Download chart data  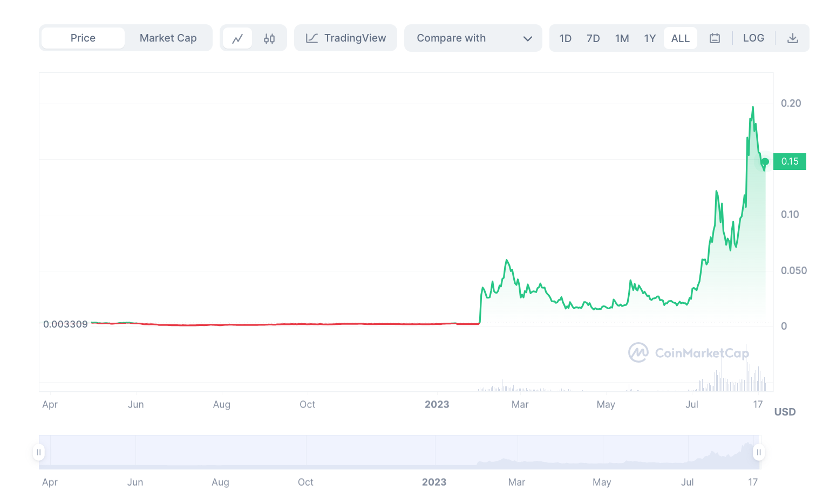tap(792, 38)
